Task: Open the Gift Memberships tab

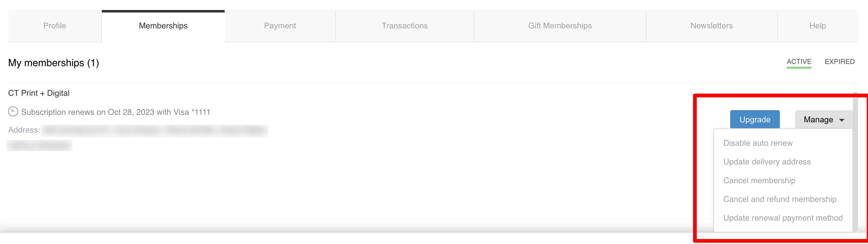Action: [560, 26]
